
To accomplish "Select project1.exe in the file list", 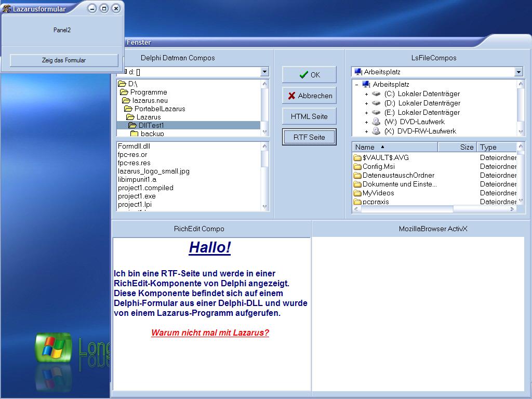I will point(137,196).
